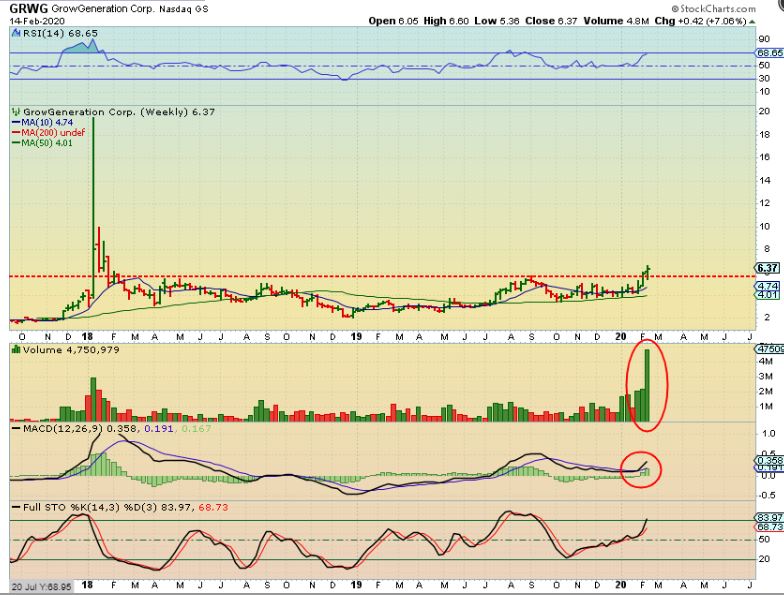Click the MACD signal value 0.191 in legend

pos(158,428)
